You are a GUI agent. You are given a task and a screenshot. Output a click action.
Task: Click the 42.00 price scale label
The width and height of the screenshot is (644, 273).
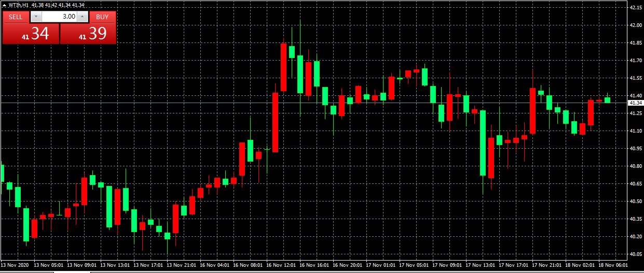(636, 25)
